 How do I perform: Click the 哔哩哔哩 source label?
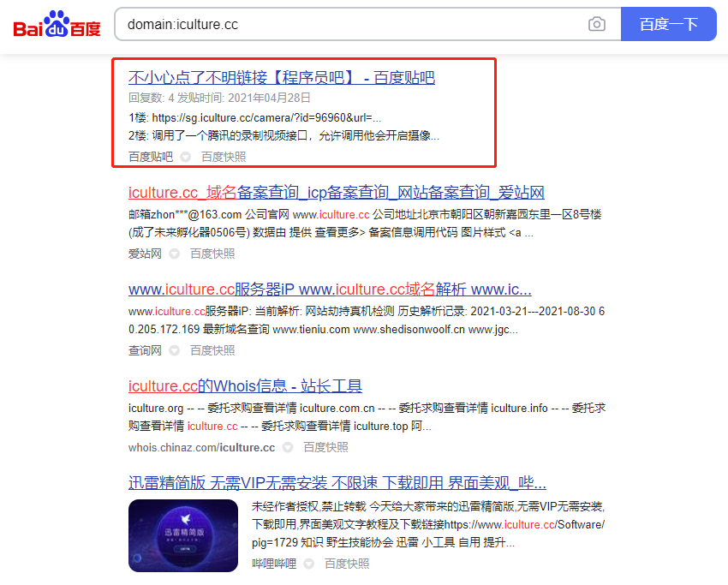[274, 564]
